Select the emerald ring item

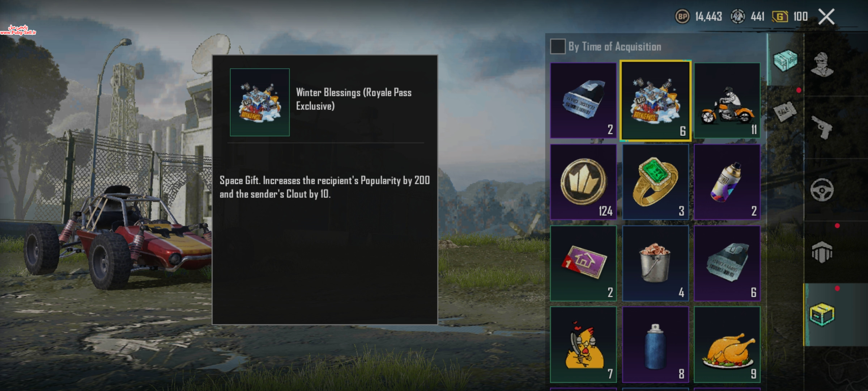click(655, 182)
